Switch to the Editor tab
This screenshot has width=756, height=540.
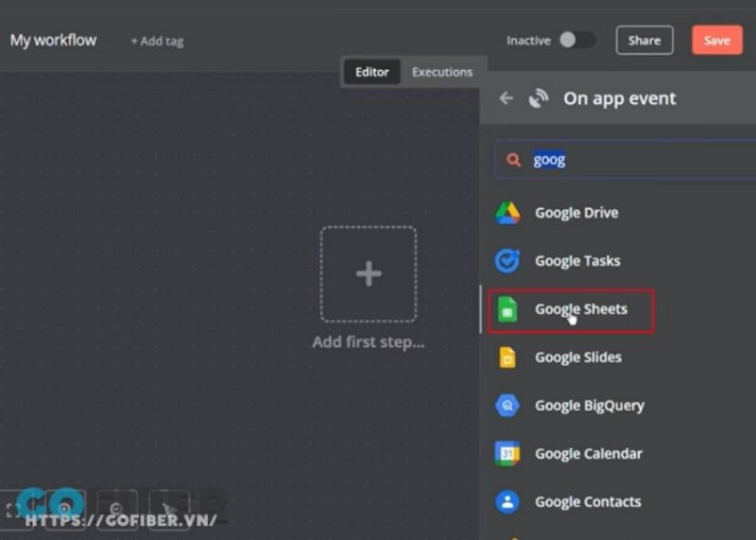point(371,72)
